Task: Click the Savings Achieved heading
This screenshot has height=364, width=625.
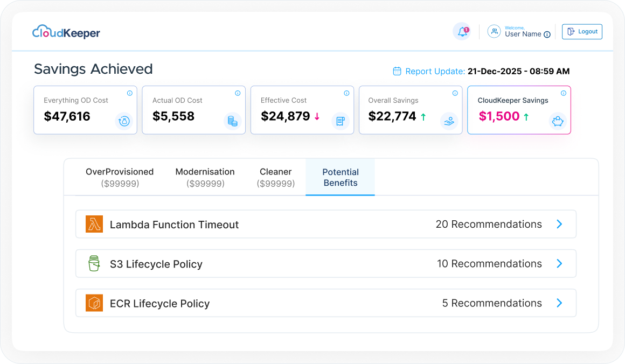Action: (x=93, y=69)
